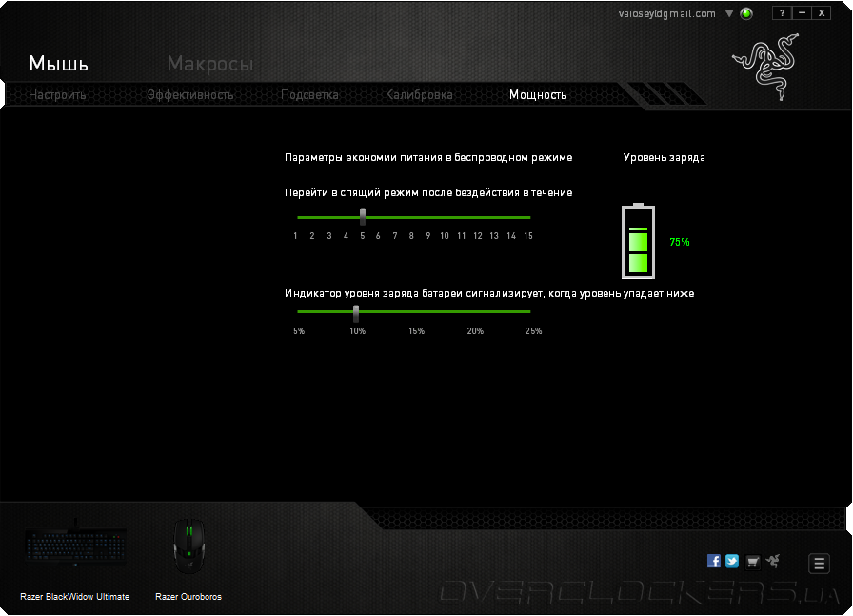Click the green online status indicator
Image resolution: width=853 pixels, height=616 pixels.
pos(746,13)
